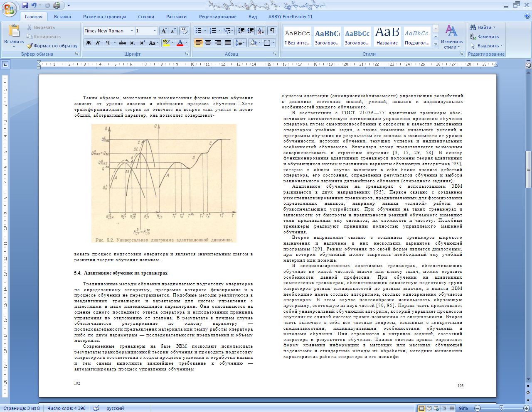Screen dimensions: 532x412
Task: Sort text with the A-Я sort icon
Action: tap(261, 31)
